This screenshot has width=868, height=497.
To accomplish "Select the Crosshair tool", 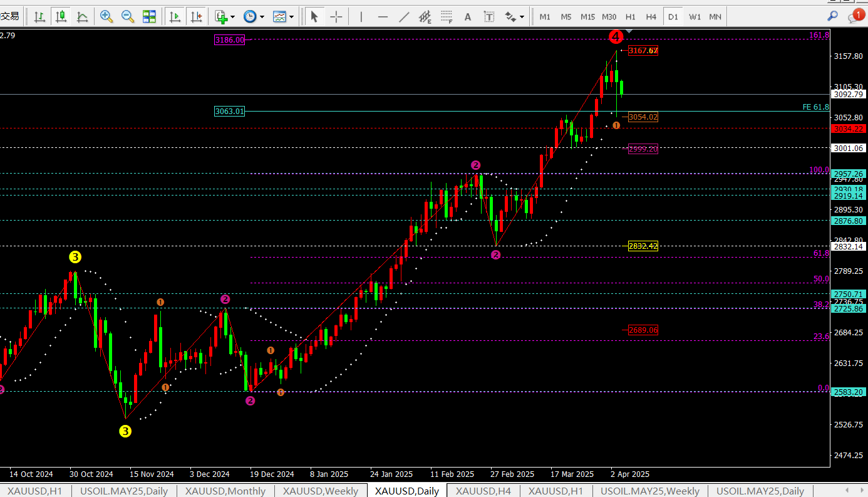I will (336, 17).
